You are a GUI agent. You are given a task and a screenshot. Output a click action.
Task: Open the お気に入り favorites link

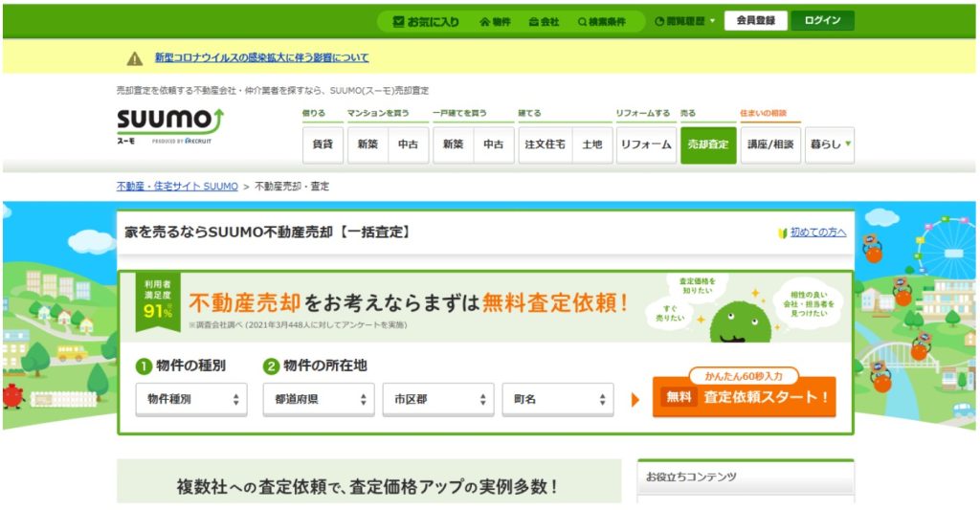tap(426, 22)
